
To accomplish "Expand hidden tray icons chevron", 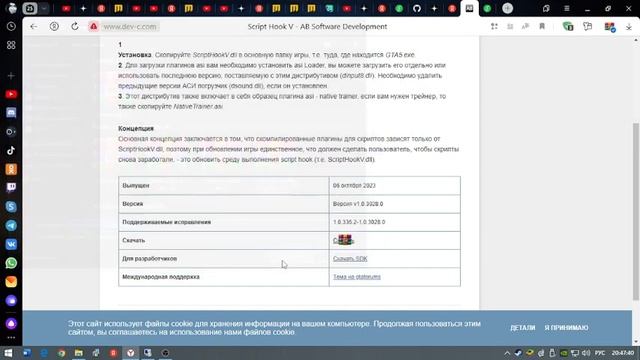I will tap(507, 353).
